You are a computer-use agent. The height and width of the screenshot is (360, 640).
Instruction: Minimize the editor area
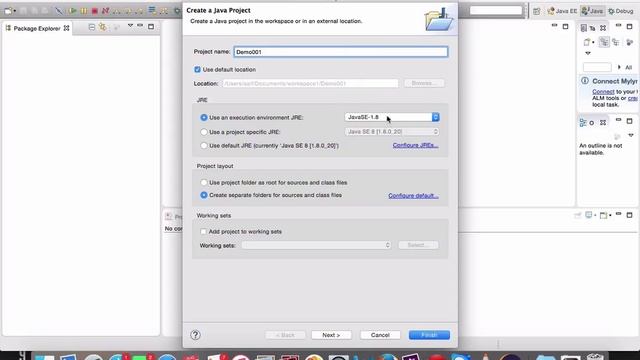click(554, 26)
